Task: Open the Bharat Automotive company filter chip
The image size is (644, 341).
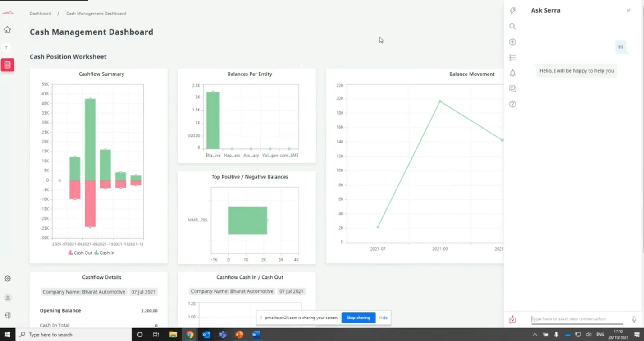Action: [x=83, y=291]
